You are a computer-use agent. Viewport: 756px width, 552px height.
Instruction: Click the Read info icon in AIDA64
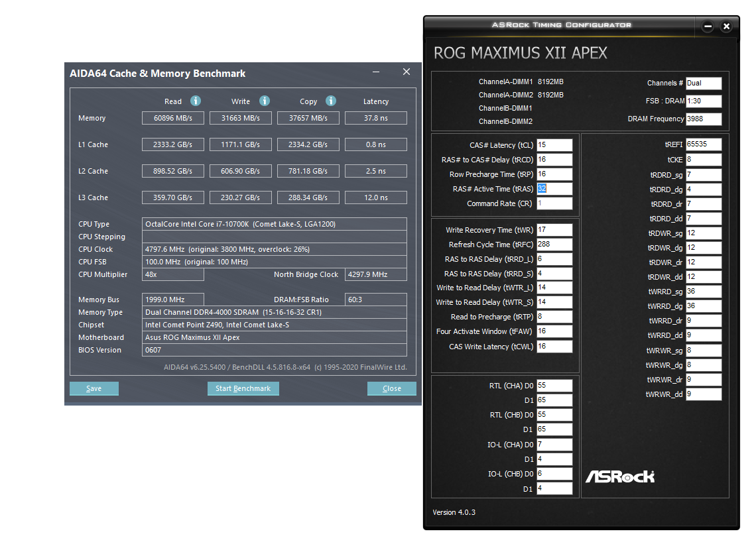click(x=195, y=101)
